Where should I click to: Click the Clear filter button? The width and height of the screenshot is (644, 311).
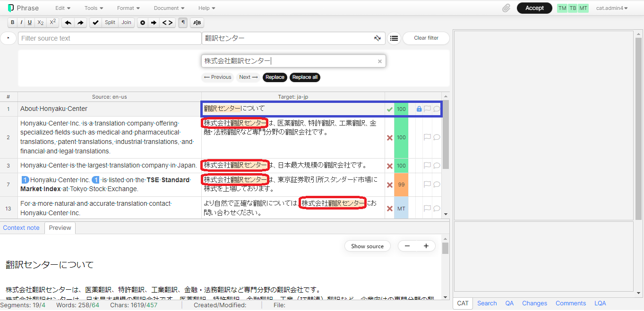[x=426, y=38]
